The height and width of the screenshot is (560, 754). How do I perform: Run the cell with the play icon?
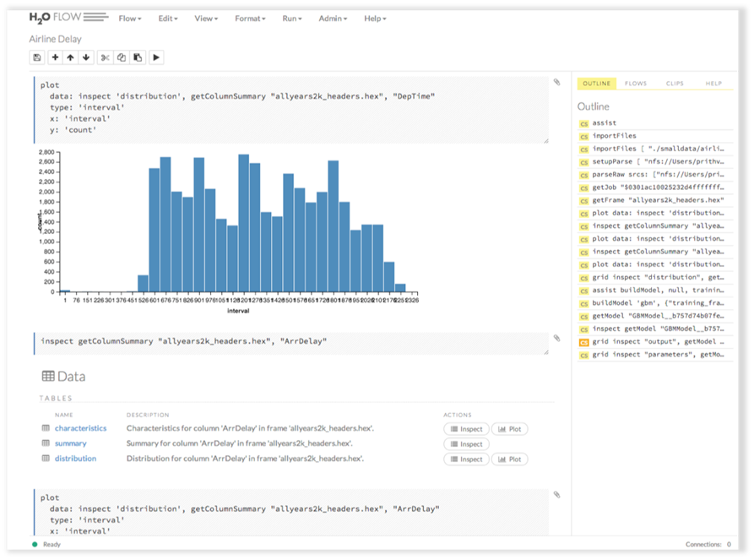pyautogui.click(x=156, y=57)
